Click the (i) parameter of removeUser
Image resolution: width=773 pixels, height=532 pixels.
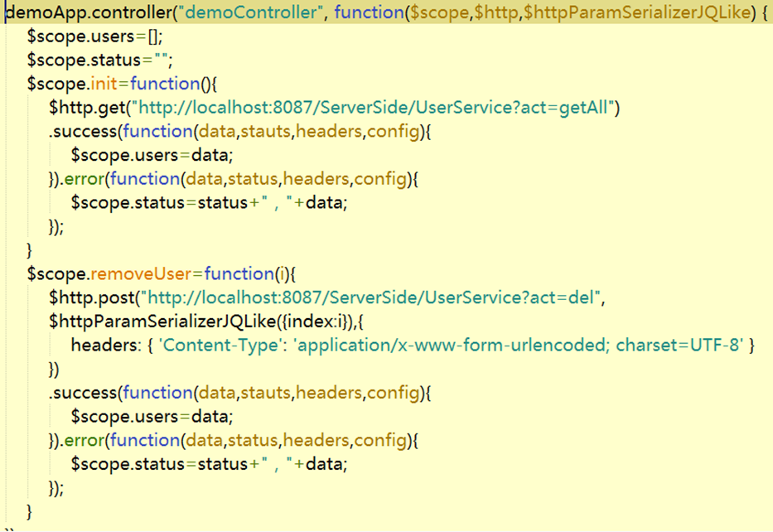click(282, 273)
